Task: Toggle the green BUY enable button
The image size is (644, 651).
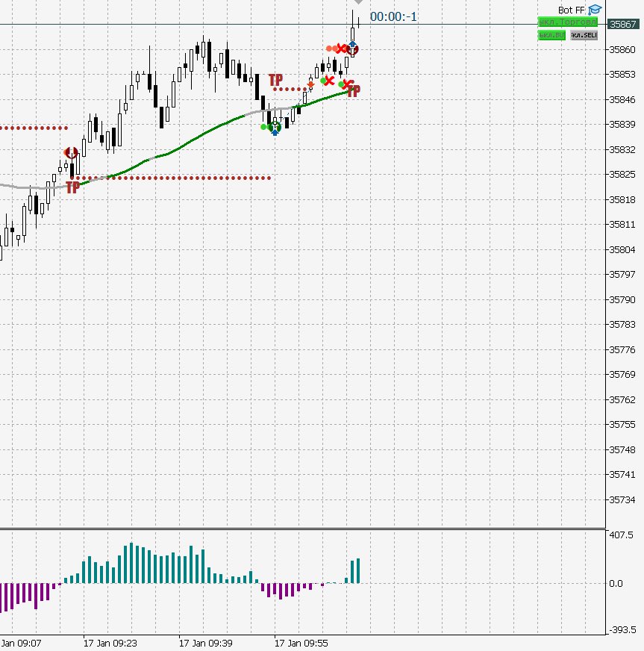Action: coord(551,35)
